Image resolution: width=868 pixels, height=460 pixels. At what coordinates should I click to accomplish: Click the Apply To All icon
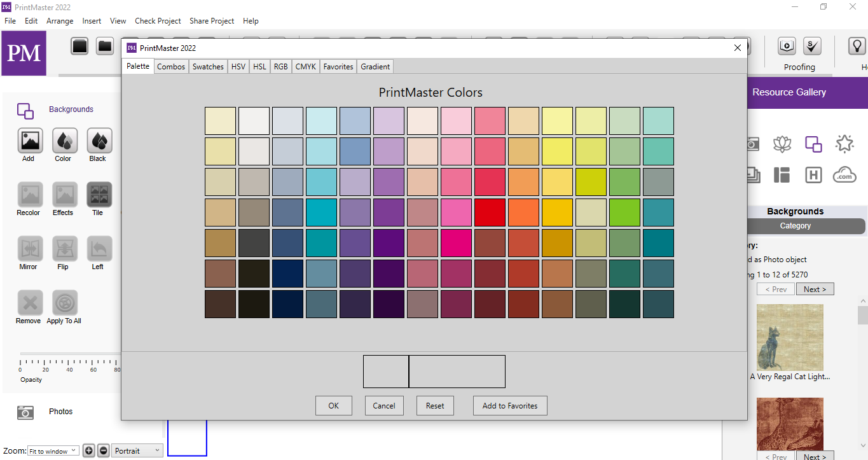[65, 303]
